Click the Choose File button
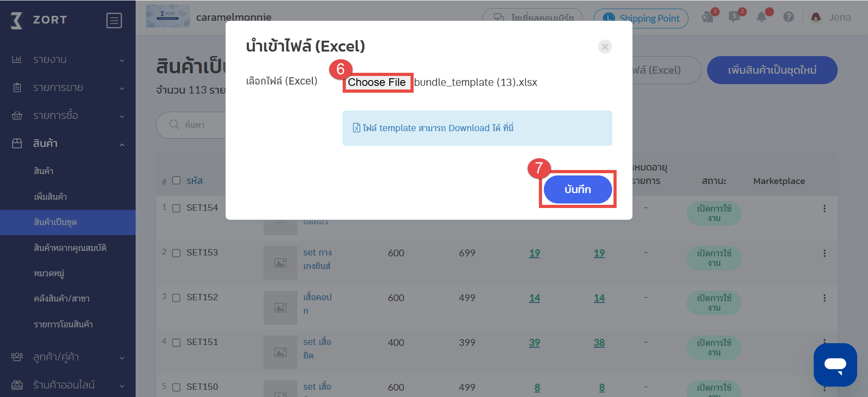Image resolution: width=868 pixels, height=397 pixels. coord(377,82)
